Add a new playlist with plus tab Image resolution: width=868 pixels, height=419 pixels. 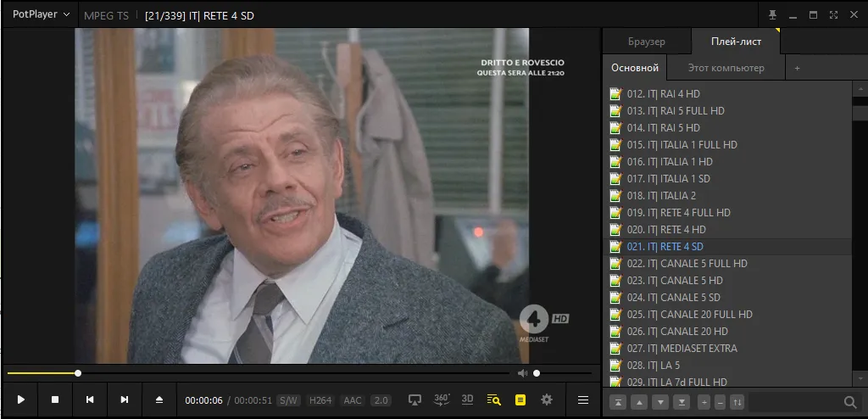tap(797, 68)
